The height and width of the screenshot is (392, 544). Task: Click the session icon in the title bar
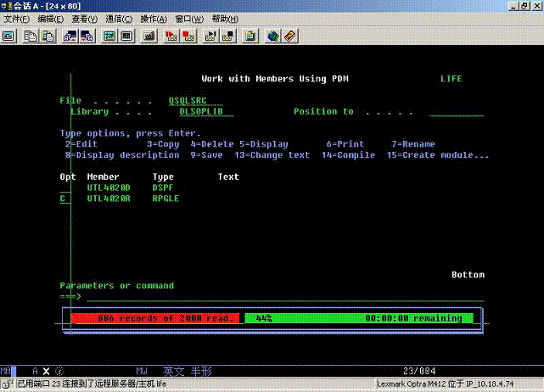[7, 6]
